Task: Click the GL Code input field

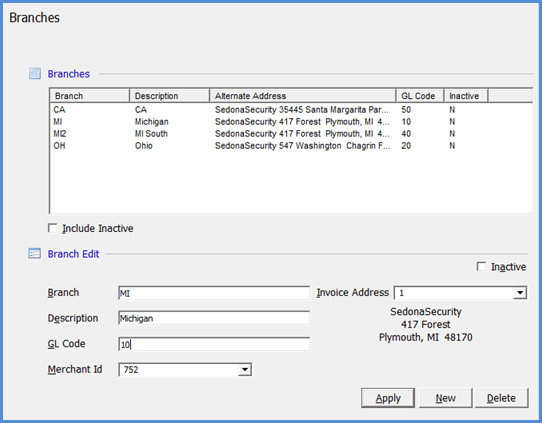Action: pos(214,344)
